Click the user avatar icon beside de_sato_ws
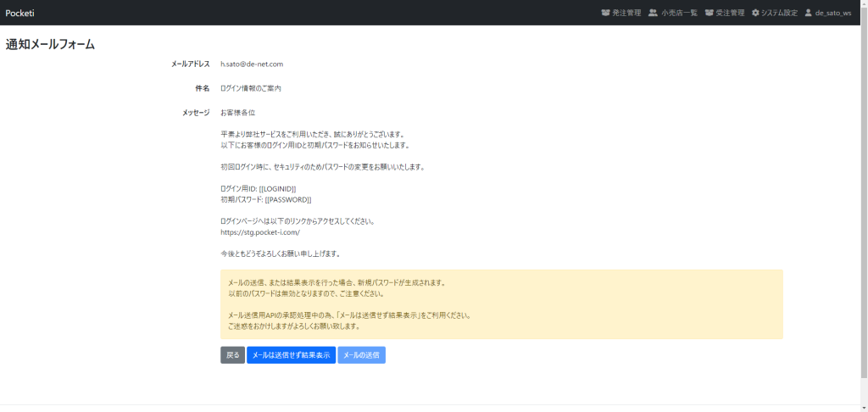 [808, 13]
